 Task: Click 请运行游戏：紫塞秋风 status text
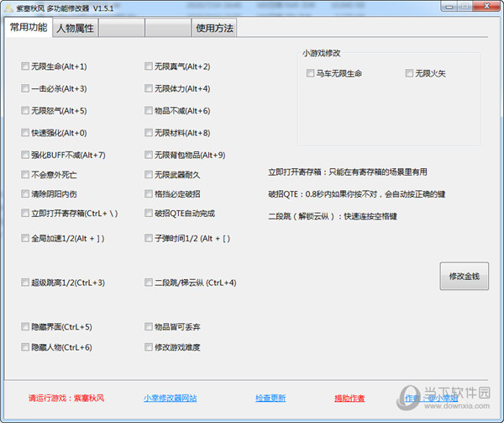pyautogui.click(x=66, y=399)
